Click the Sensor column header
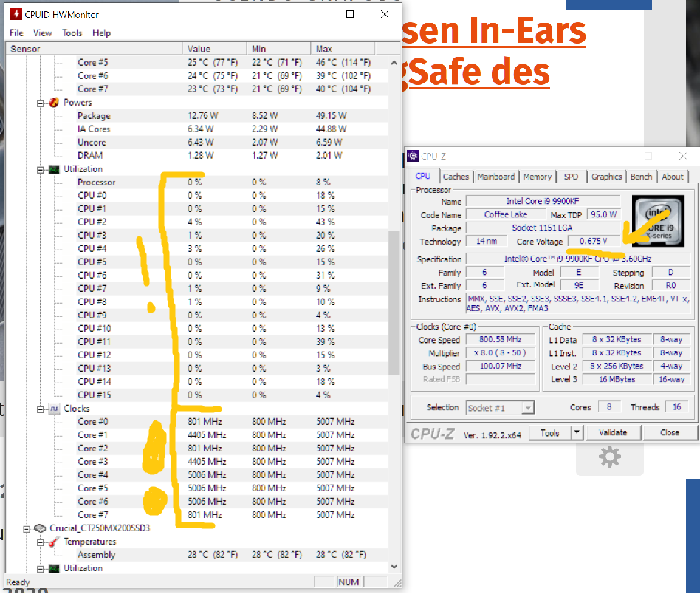700x600 pixels. point(94,49)
